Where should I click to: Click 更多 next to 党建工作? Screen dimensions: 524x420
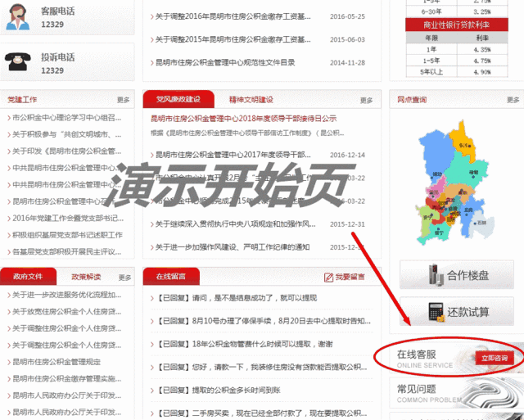pyautogui.click(x=124, y=100)
